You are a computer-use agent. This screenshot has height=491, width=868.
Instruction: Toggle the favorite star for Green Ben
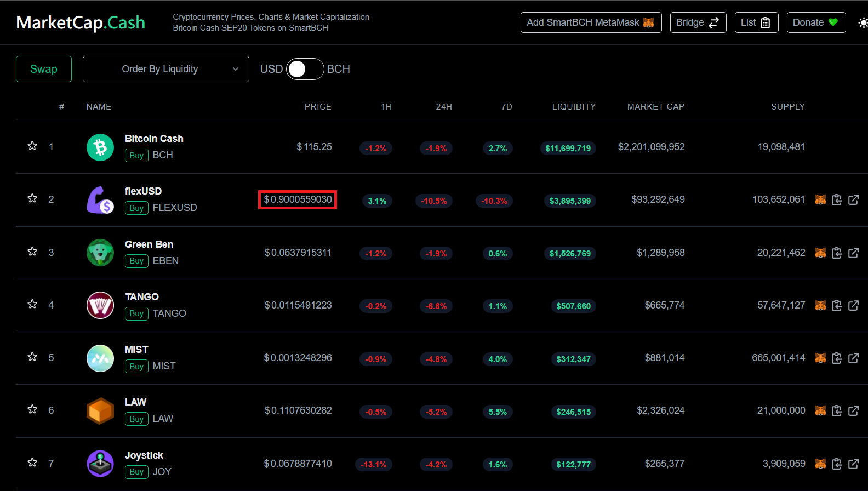[32, 252]
